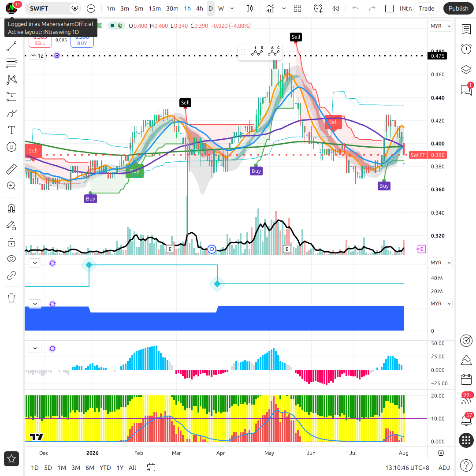Screen dimensions: 476x476
Task: Start bar replay mode
Action: click(335, 8)
